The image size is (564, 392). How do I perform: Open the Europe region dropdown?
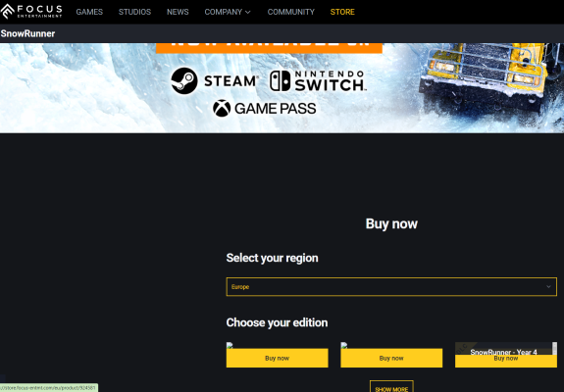pos(391,287)
